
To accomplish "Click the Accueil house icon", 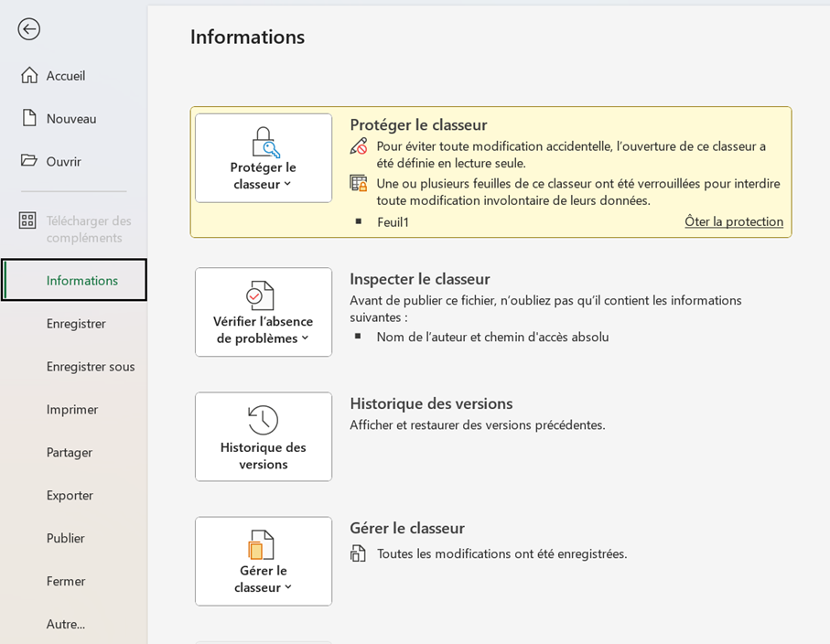I will click(29, 75).
